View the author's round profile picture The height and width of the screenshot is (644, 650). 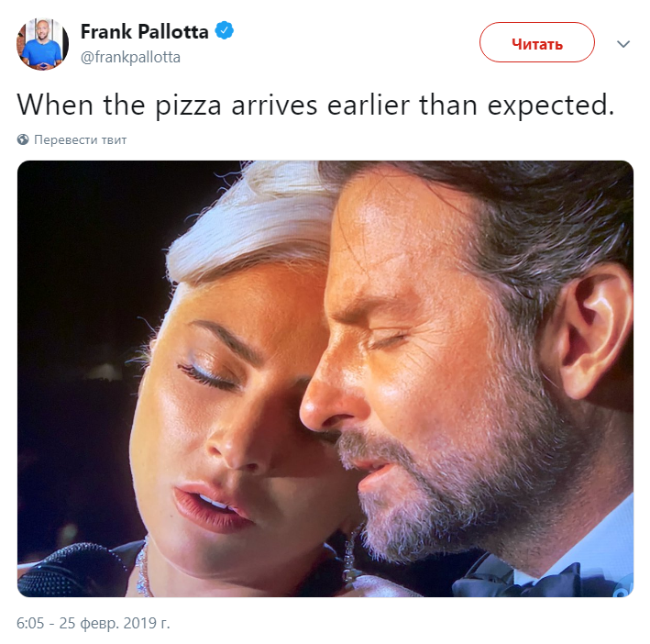(42, 44)
